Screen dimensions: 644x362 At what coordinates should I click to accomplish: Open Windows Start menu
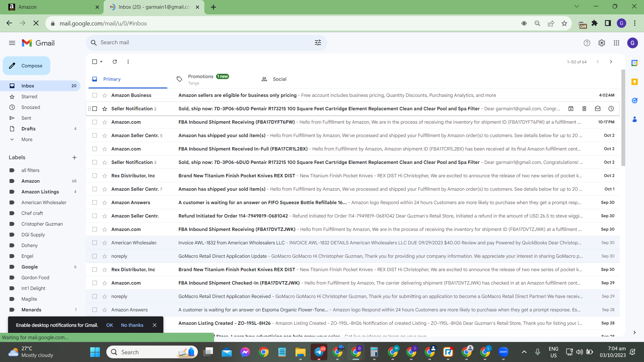pos(95,352)
